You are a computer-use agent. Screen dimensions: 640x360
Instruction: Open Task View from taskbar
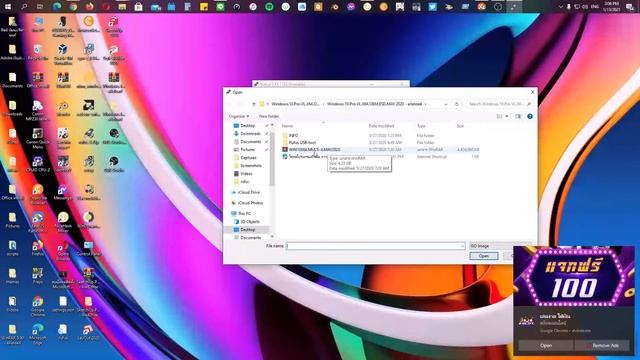pos(40,7)
